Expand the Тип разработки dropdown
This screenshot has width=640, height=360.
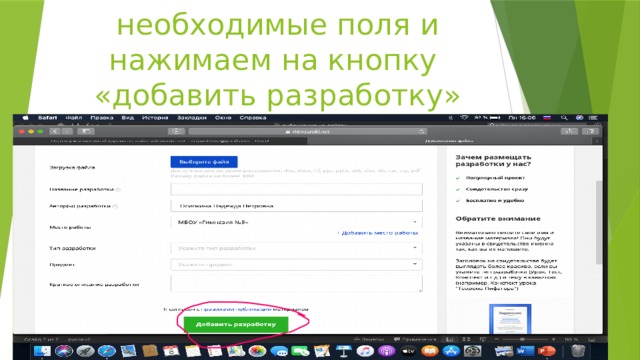pyautogui.click(x=296, y=248)
